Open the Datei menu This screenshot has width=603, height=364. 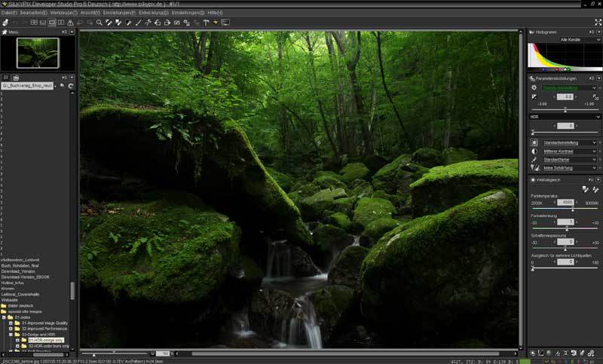[x=9, y=13]
